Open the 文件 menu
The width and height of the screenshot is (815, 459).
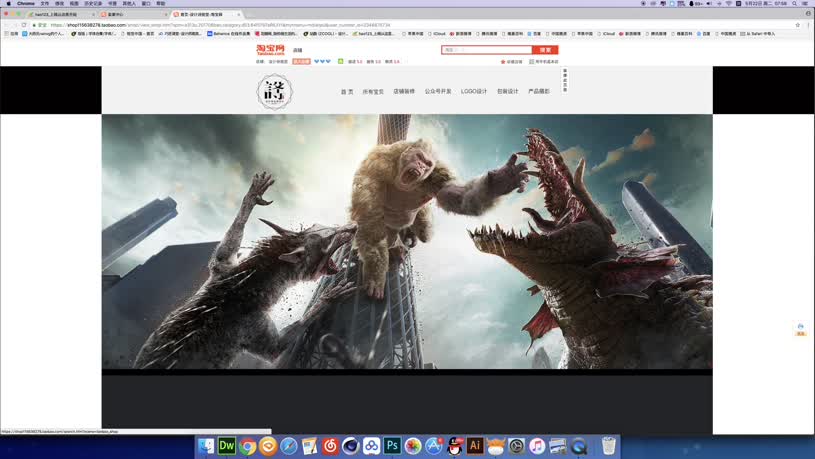pos(45,3)
